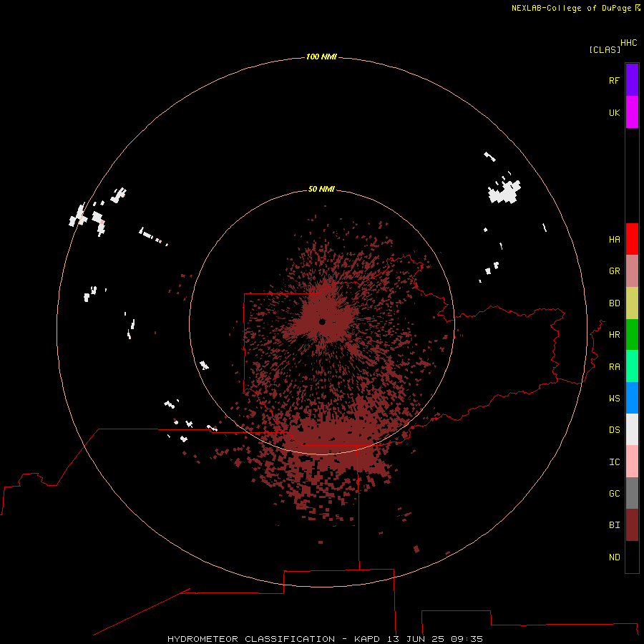Click the RF purple legend swatch

coord(632,80)
